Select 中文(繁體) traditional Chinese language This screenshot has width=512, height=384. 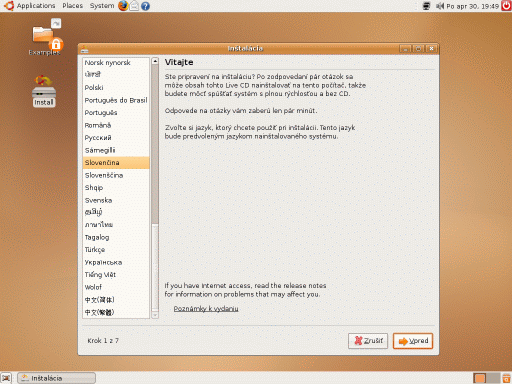click(x=116, y=312)
